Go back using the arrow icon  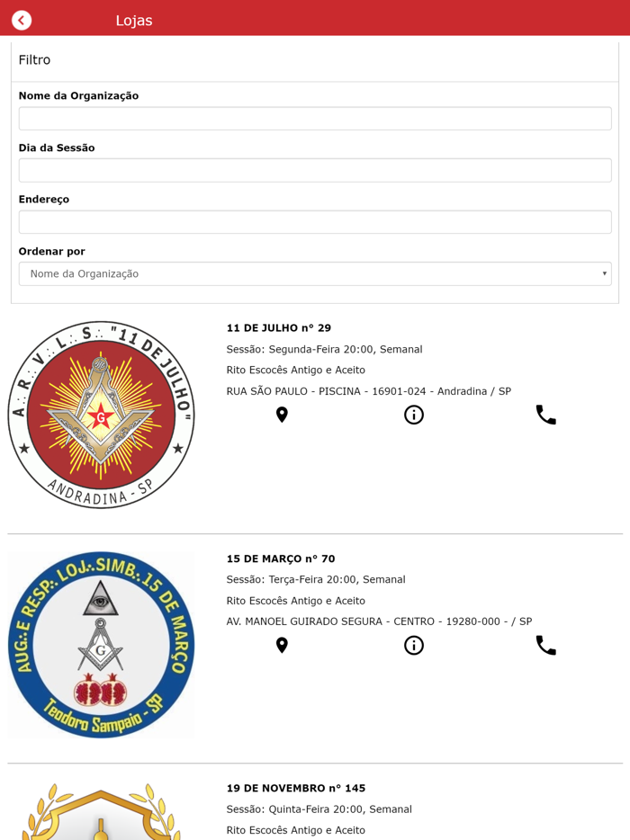click(22, 21)
